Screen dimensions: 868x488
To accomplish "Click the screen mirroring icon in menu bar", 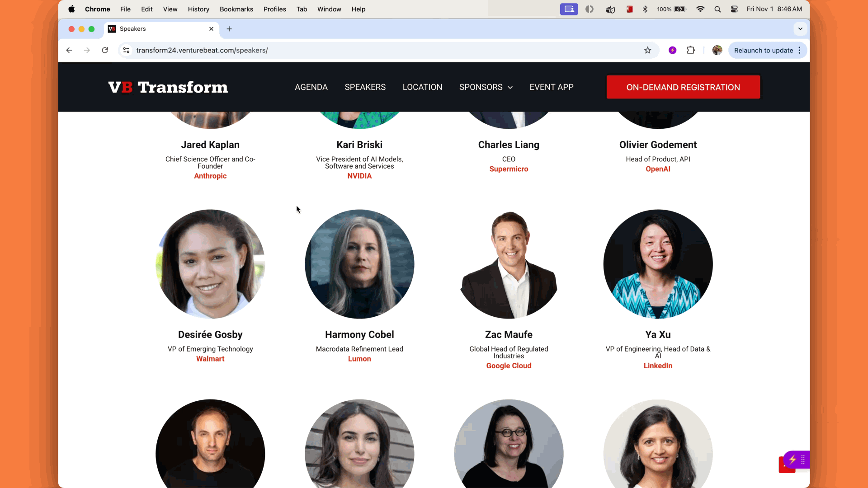I will (569, 9).
